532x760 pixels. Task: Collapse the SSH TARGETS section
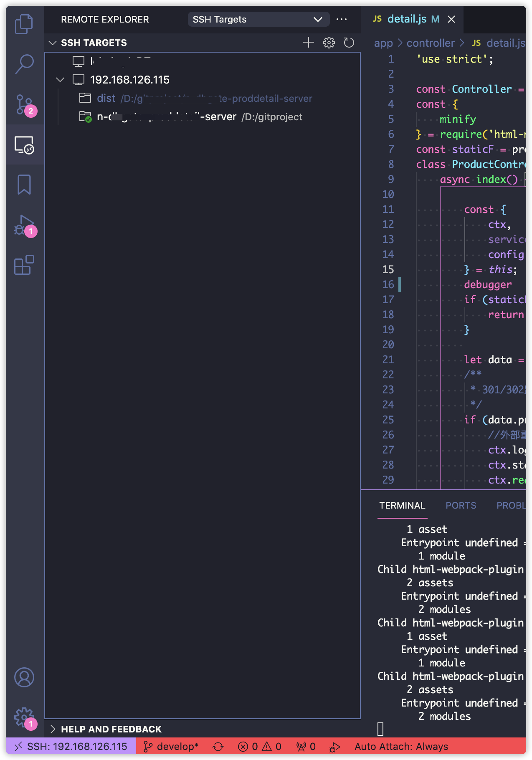tap(53, 43)
